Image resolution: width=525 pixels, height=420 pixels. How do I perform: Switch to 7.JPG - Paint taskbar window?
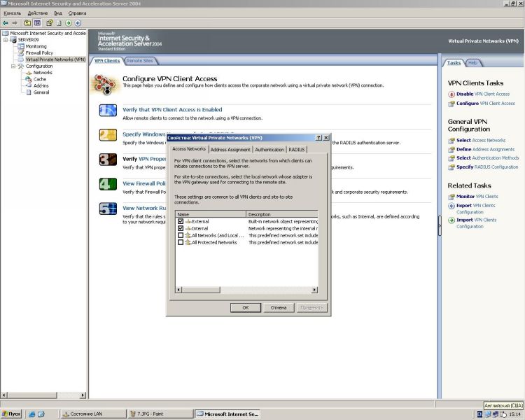(x=160, y=414)
